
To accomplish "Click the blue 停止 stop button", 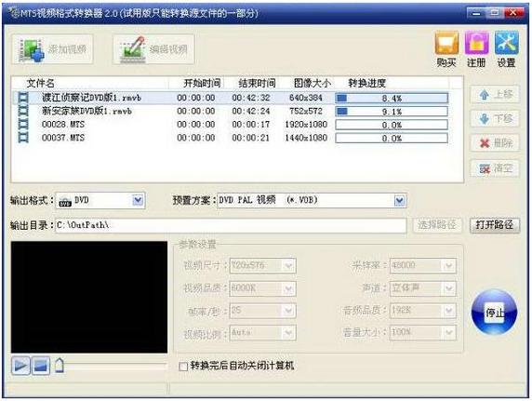I will pos(494,312).
